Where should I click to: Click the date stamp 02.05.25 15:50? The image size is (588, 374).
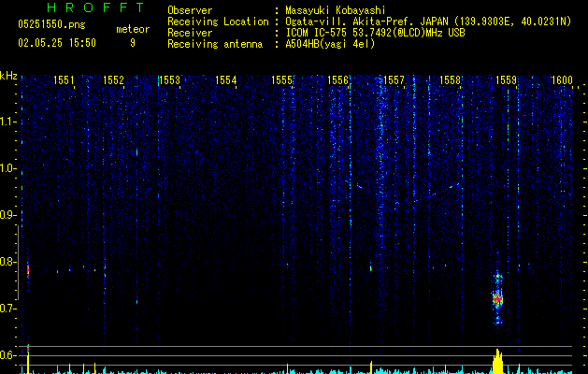pos(57,43)
